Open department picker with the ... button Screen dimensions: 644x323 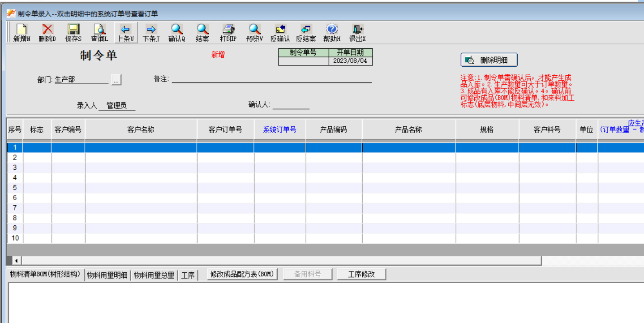[x=116, y=80]
